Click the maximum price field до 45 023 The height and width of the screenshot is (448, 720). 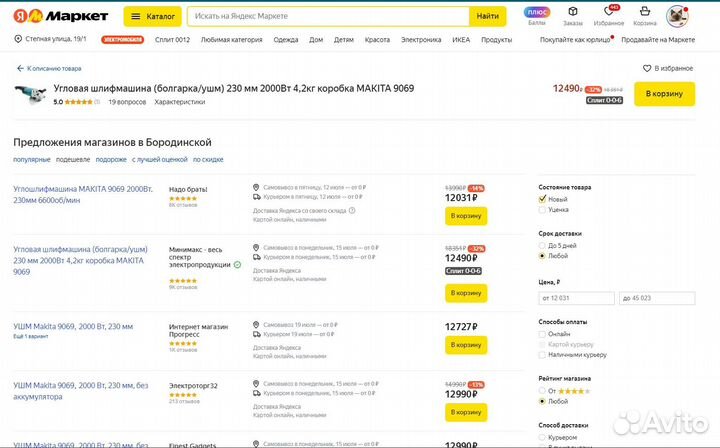[657, 298]
